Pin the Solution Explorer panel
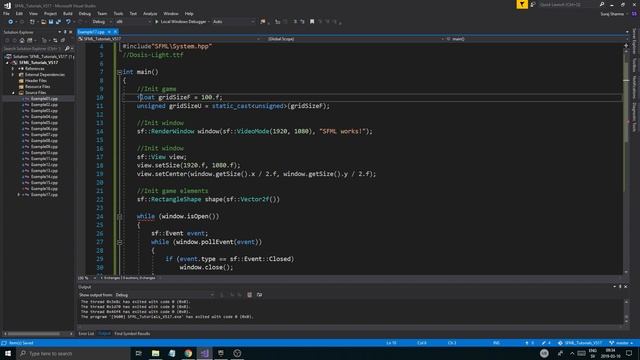Screen dimensions: 640x360 tap(65, 32)
